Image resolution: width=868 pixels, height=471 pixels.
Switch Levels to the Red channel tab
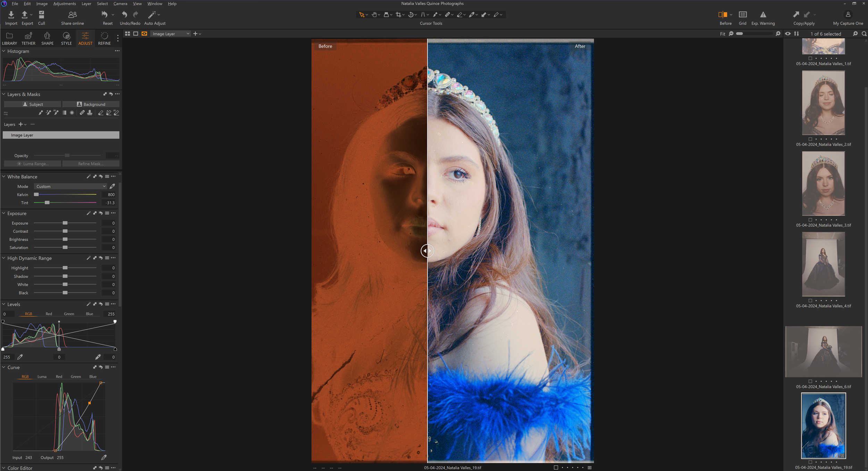pos(49,314)
